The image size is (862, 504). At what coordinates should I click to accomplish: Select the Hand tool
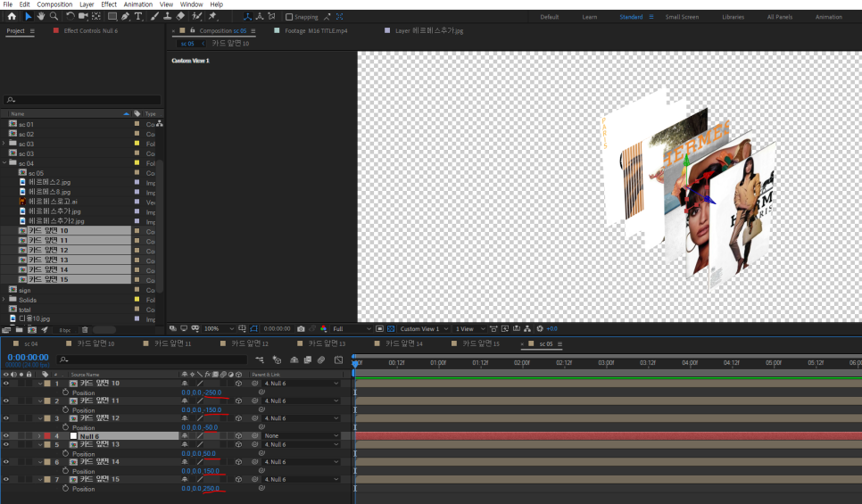click(41, 16)
